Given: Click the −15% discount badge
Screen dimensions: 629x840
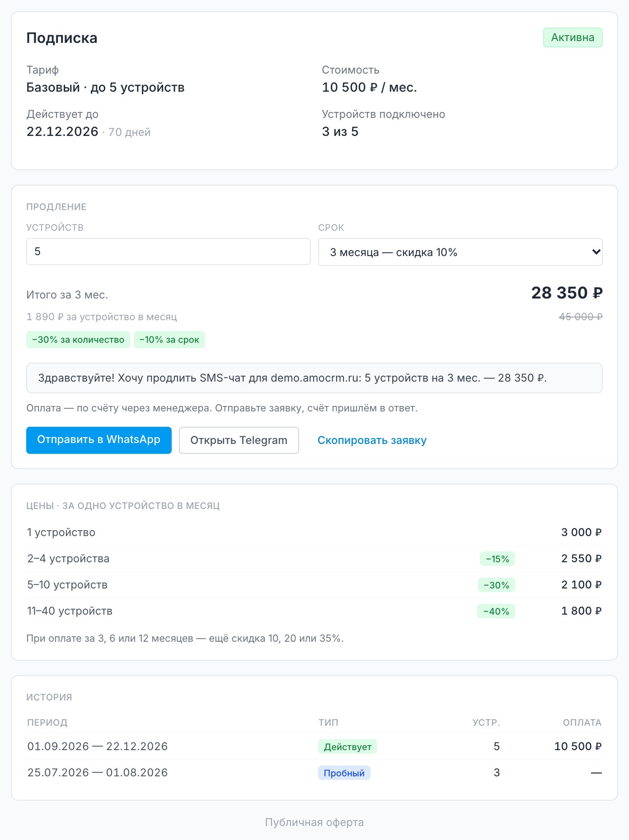Looking at the screenshot, I should (497, 559).
